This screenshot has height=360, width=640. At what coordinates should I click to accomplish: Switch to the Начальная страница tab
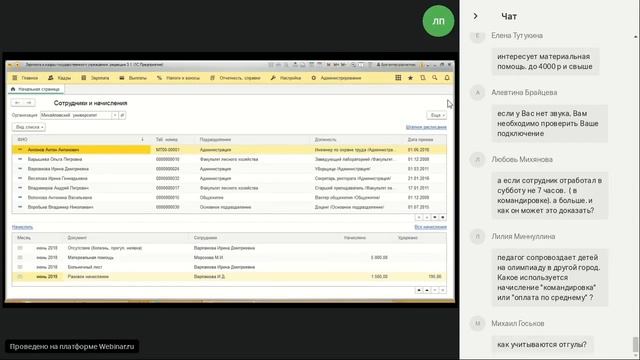tap(36, 89)
